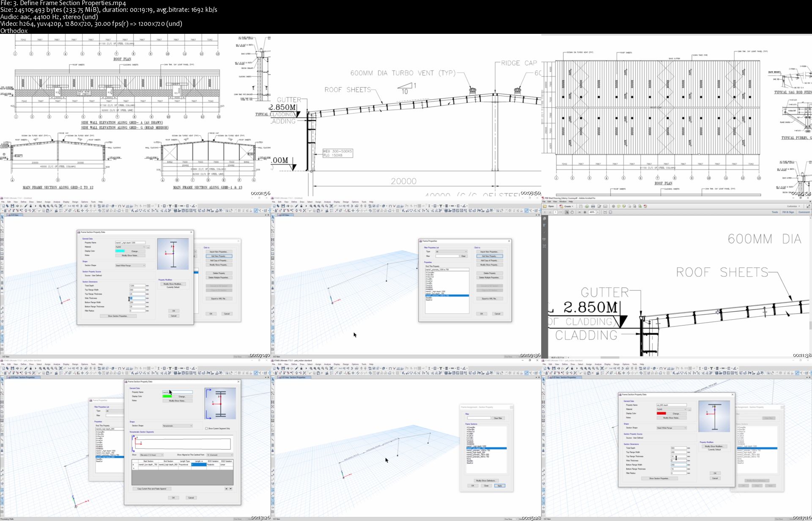The width and height of the screenshot is (812, 521).
Task: Open Options menu in 00:09:36 frame
Action: pos(355,202)
